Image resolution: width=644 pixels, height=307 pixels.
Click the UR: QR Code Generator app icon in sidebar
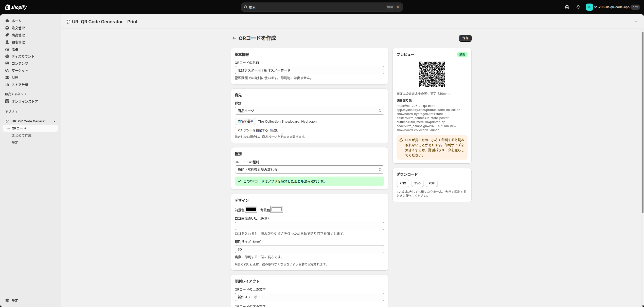[x=7, y=121]
